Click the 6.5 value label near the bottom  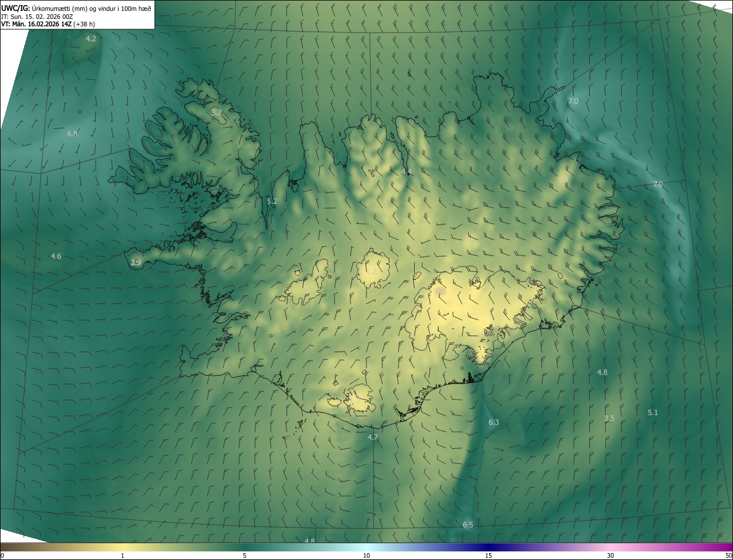(x=468, y=524)
